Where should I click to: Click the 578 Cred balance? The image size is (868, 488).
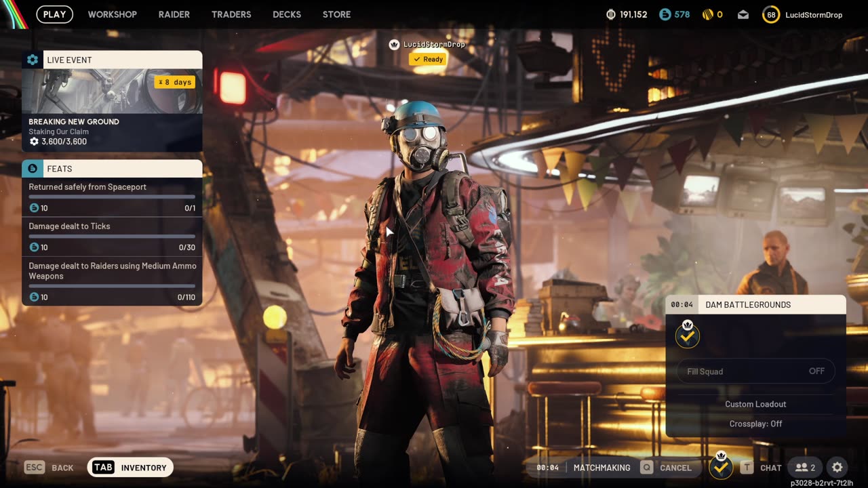682,15
